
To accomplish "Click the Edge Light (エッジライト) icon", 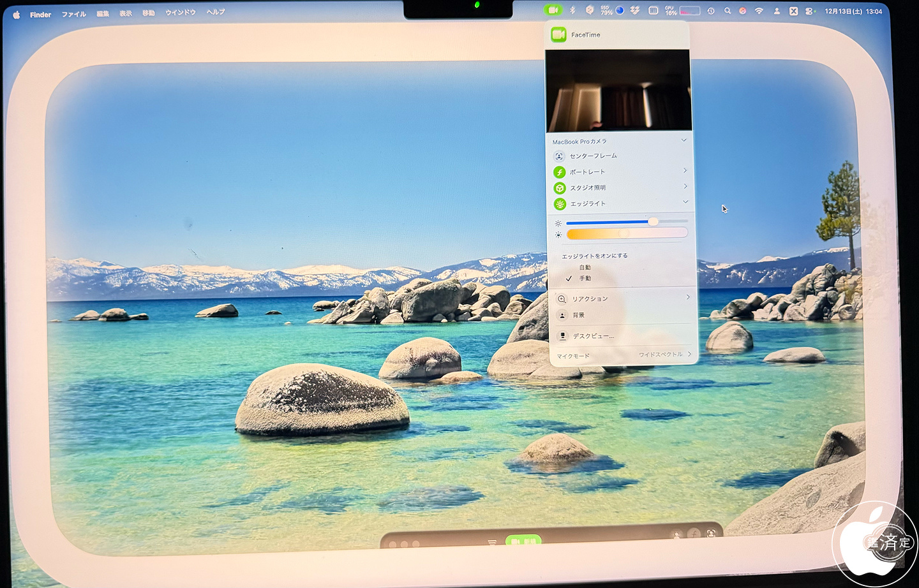I will [x=559, y=204].
